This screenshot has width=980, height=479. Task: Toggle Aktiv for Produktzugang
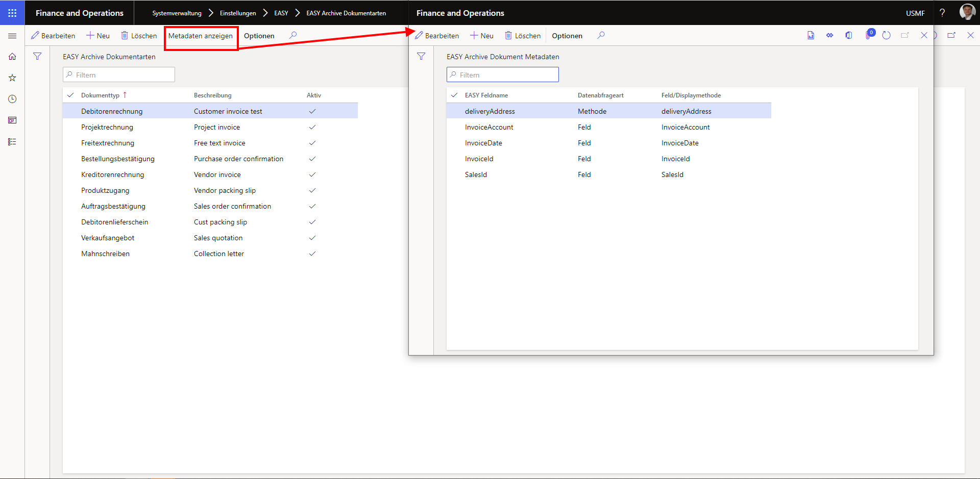pyautogui.click(x=312, y=190)
